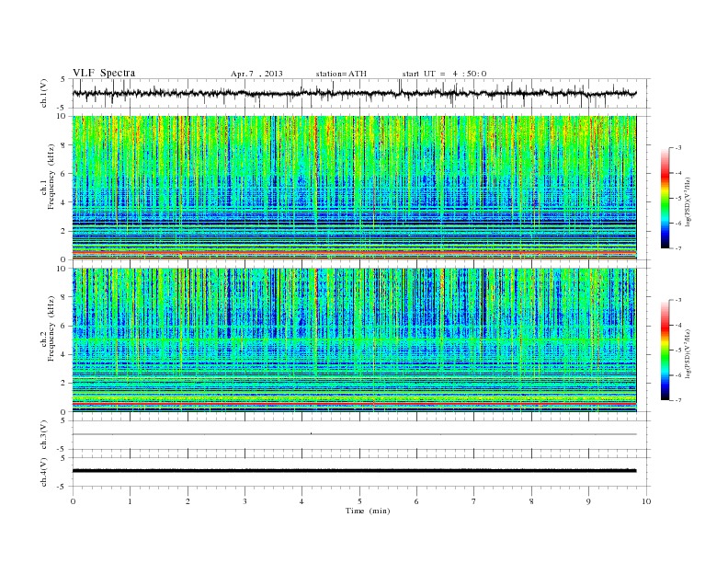Click time axis tick label "0"

pos(73,501)
